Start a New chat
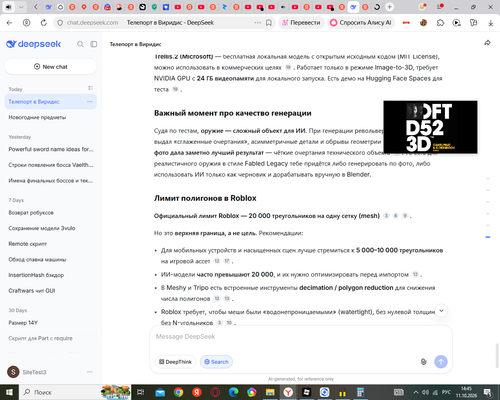The height and width of the screenshot is (400, 500). (51, 67)
